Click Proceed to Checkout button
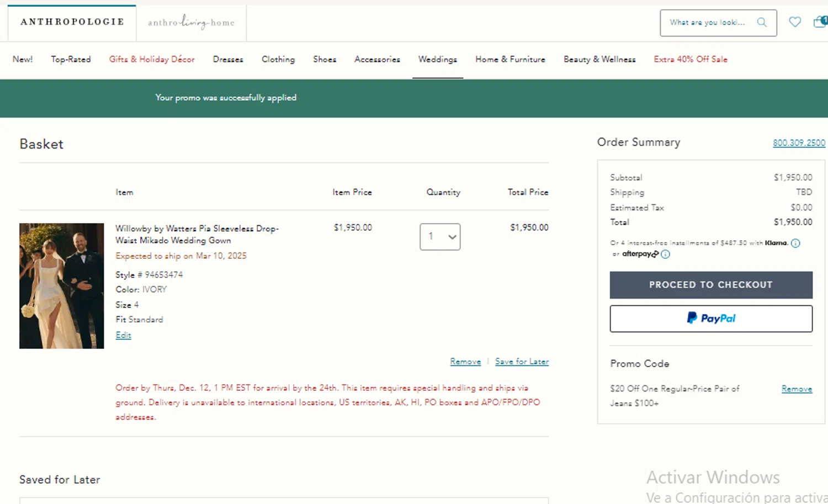828x504 pixels. point(711,285)
